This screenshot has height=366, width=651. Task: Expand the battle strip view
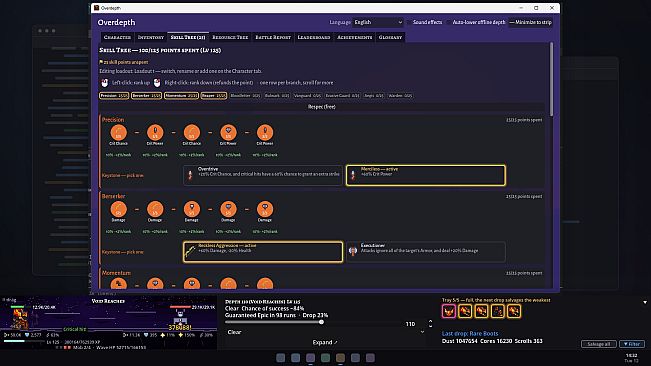pyautogui.click(x=325, y=342)
